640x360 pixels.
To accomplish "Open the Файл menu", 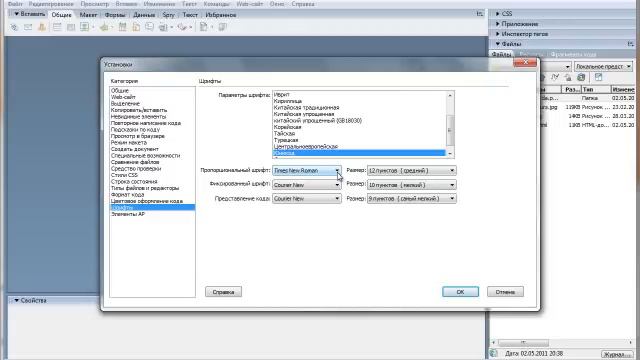I will pos(15,4).
